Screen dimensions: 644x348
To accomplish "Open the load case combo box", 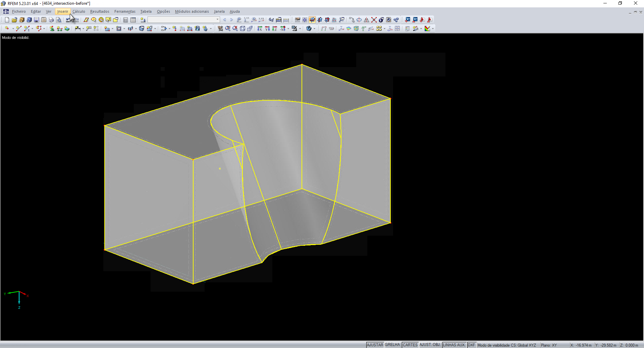I will click(184, 20).
